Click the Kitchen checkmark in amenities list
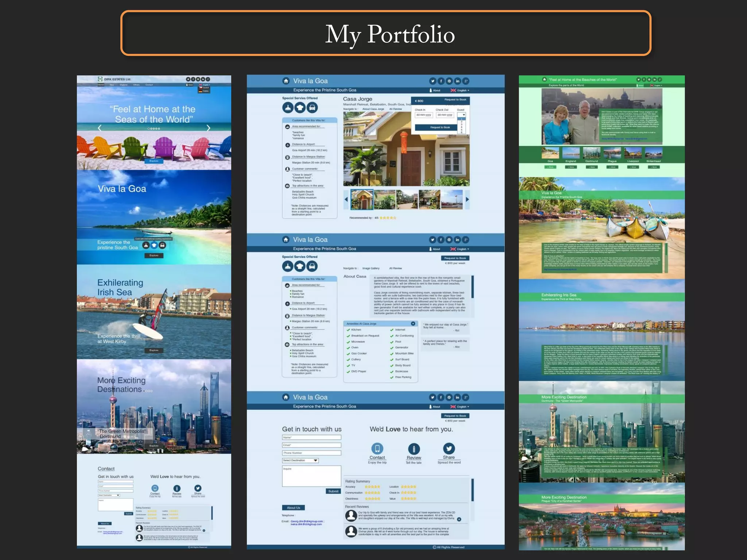 (x=348, y=330)
